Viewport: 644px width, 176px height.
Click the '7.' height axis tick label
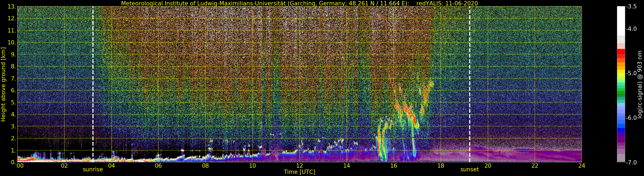point(13,78)
